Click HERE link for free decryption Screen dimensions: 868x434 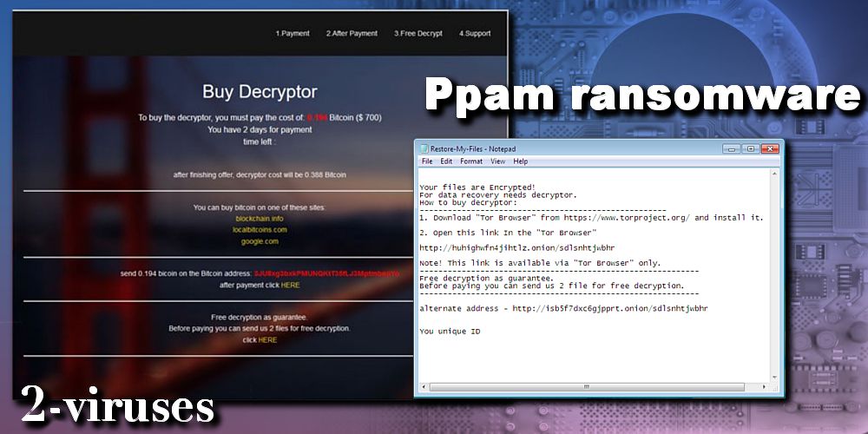tap(267, 340)
